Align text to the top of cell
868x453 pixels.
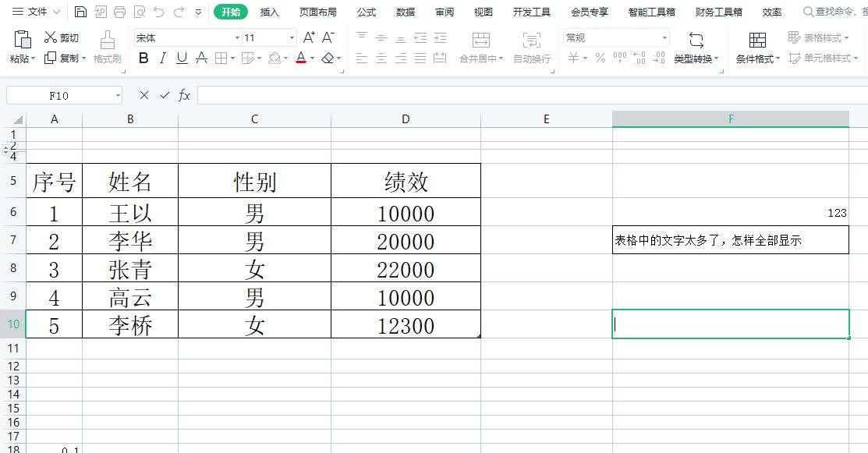point(362,37)
